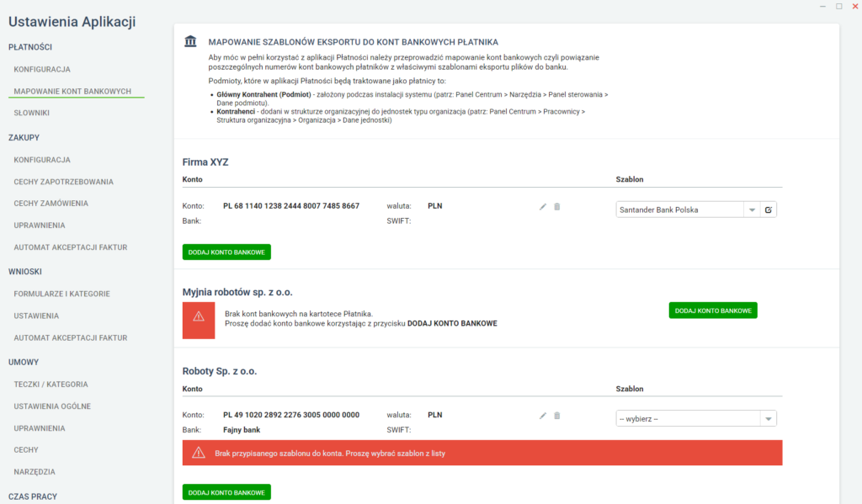
Task: Open Cechy under Umowy
Action: 26,449
